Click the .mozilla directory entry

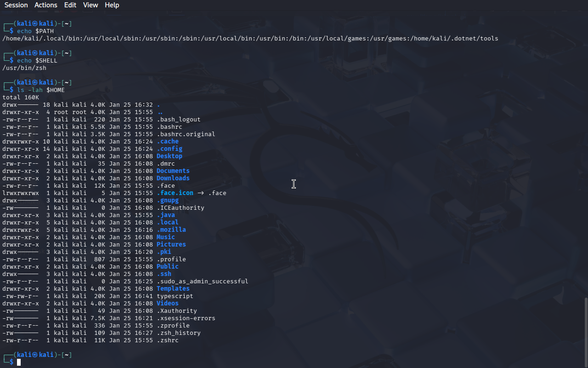click(x=171, y=230)
